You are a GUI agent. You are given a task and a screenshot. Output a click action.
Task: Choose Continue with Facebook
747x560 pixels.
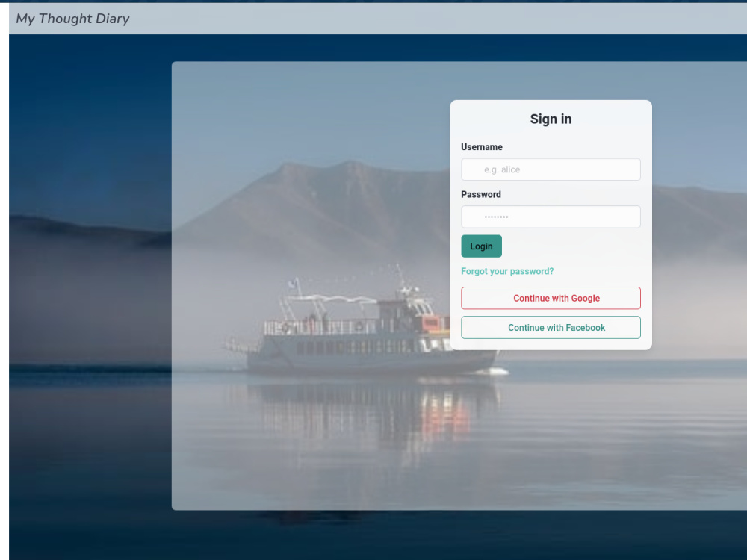coord(551,328)
